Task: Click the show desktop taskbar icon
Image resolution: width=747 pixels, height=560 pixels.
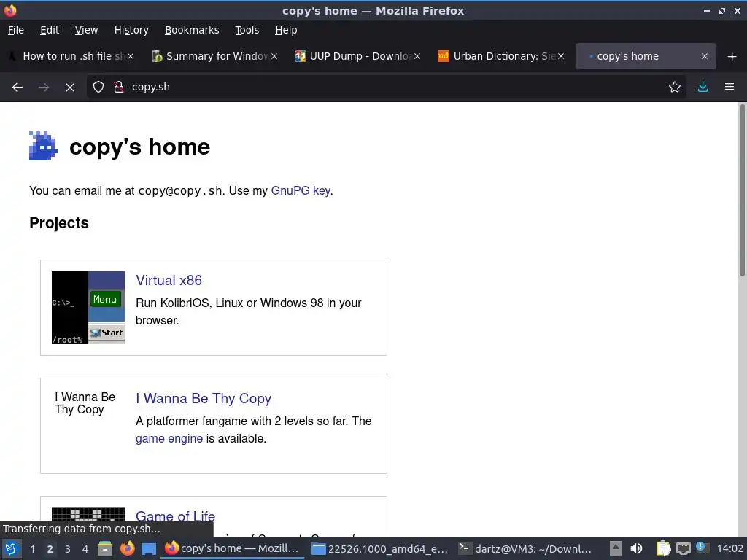Action: pyautogui.click(x=149, y=549)
